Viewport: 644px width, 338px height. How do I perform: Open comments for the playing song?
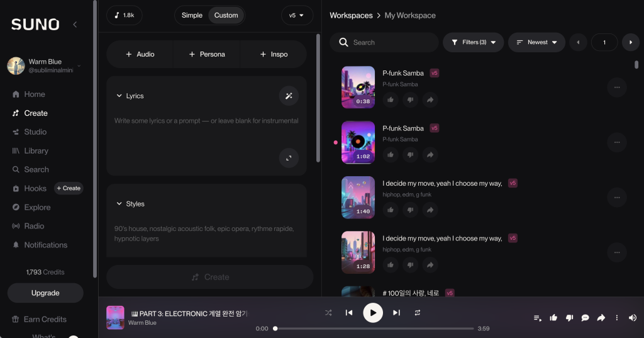tap(585, 318)
